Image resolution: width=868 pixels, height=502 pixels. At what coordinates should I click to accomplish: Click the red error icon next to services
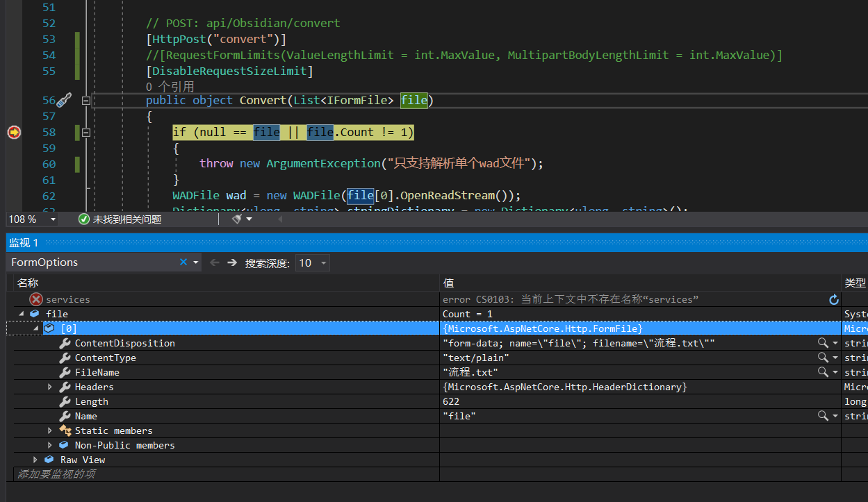[x=36, y=299]
